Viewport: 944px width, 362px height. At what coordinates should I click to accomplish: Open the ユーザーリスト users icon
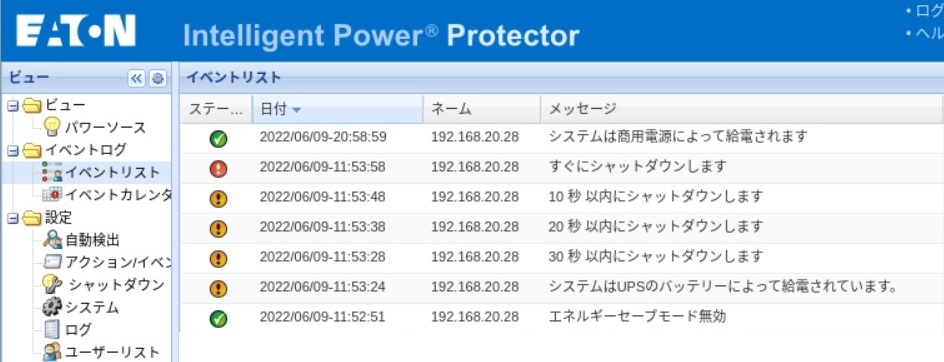[x=52, y=352]
